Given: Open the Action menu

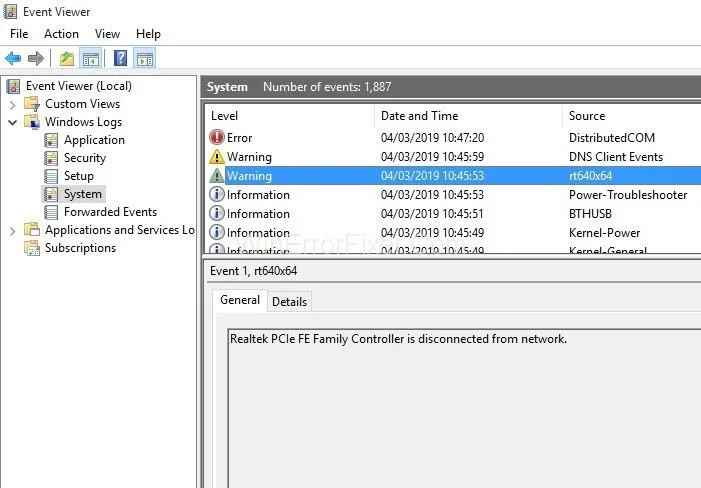Looking at the screenshot, I should [61, 34].
